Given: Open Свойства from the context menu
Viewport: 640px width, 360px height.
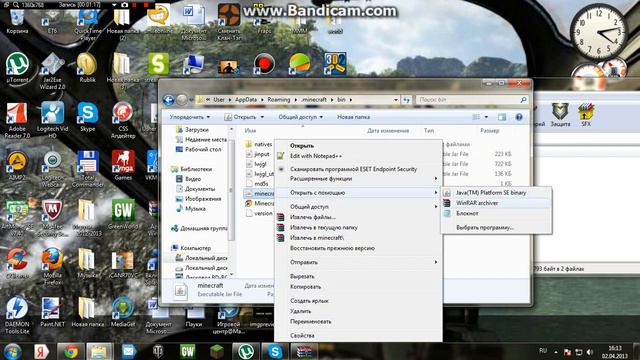Looking at the screenshot, I should [358, 336].
